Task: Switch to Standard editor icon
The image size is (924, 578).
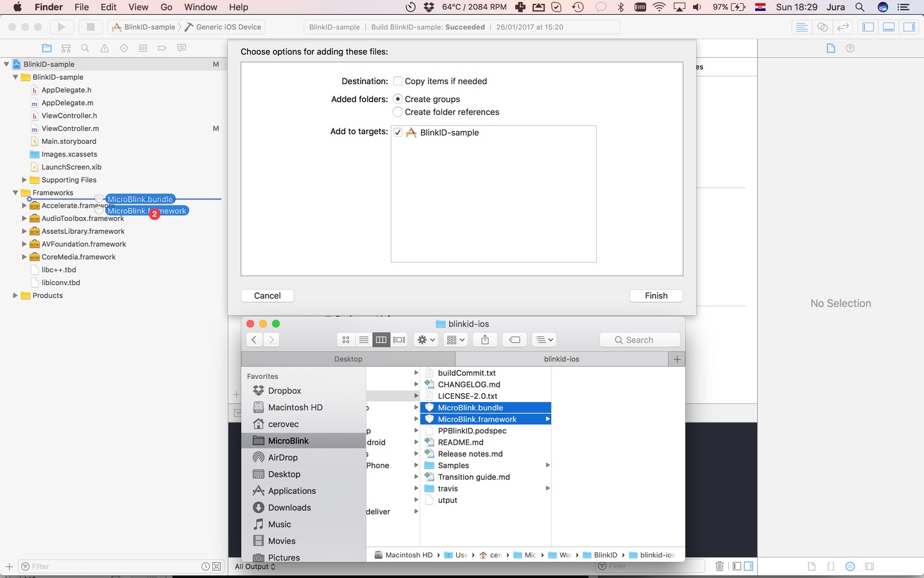Action: coord(801,27)
